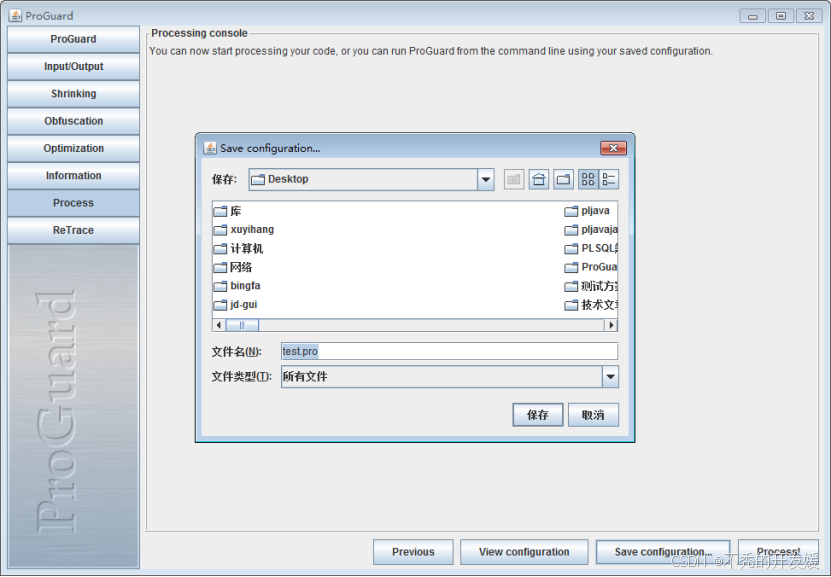Image resolution: width=831 pixels, height=577 pixels.
Task: Open the ReTrace tab
Action: coord(73,230)
